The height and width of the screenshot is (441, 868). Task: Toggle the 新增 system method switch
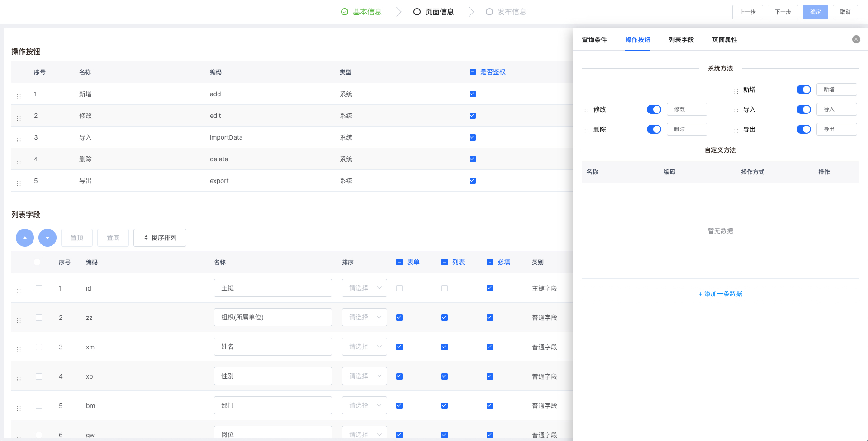(804, 89)
